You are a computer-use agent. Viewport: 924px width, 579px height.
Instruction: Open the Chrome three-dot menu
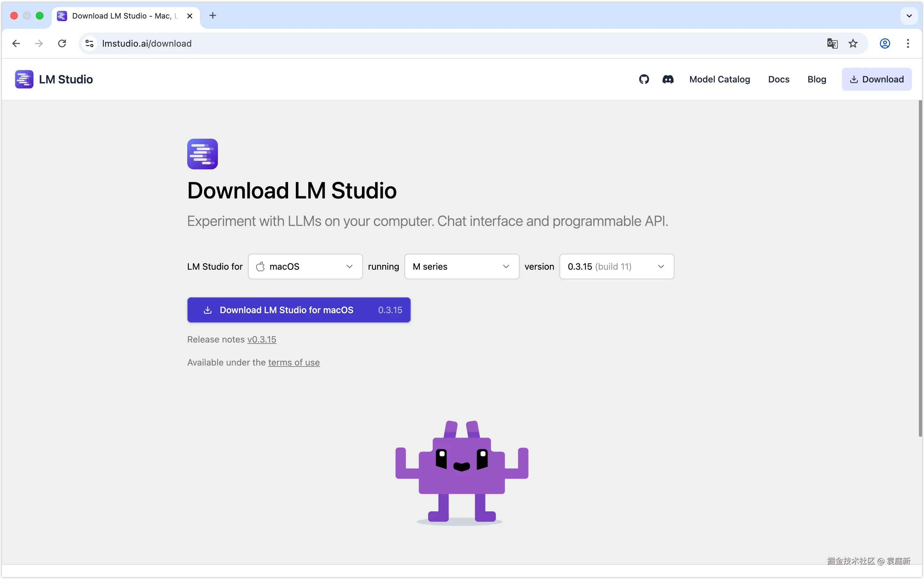point(907,43)
